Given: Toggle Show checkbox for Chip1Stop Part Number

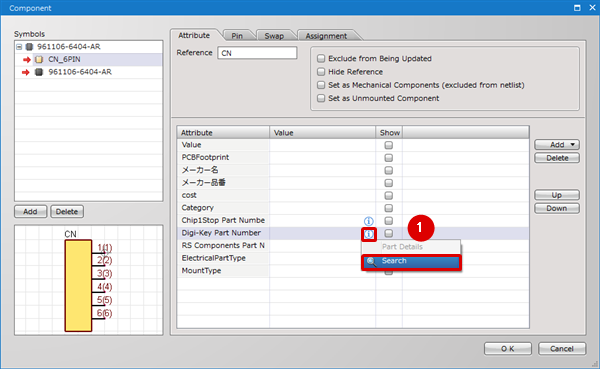Looking at the screenshot, I should point(388,221).
